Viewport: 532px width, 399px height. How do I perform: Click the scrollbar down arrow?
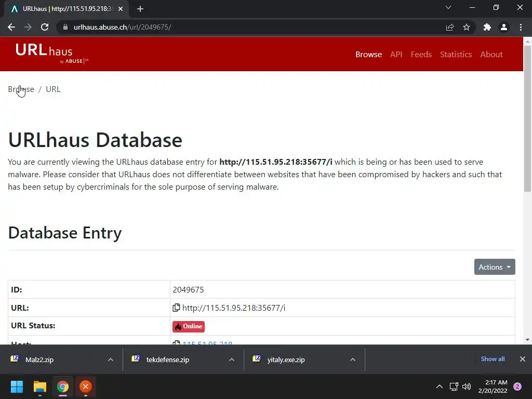click(527, 340)
